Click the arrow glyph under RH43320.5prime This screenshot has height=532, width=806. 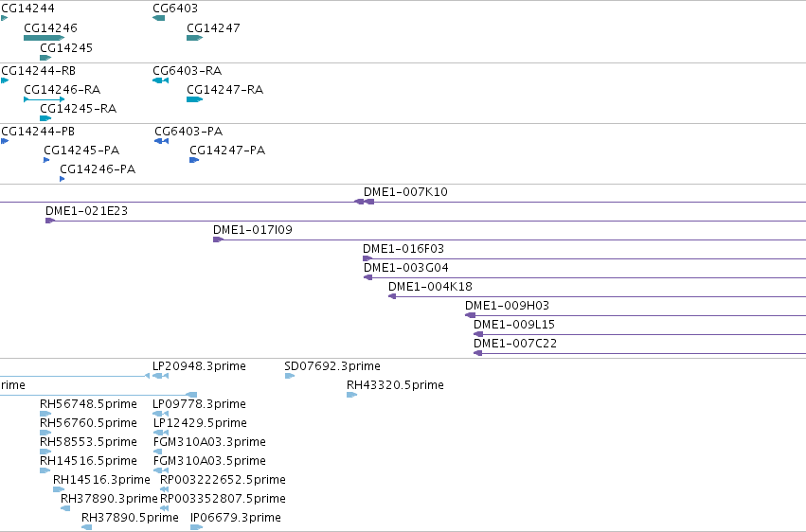(x=352, y=395)
